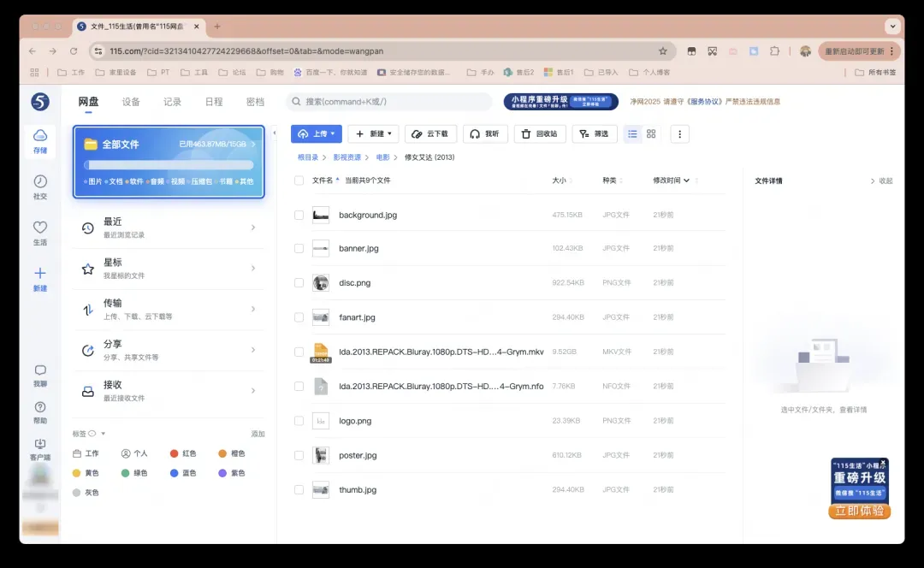Expand the 新建 dropdown in toolbar
The height and width of the screenshot is (568, 924).
click(373, 134)
